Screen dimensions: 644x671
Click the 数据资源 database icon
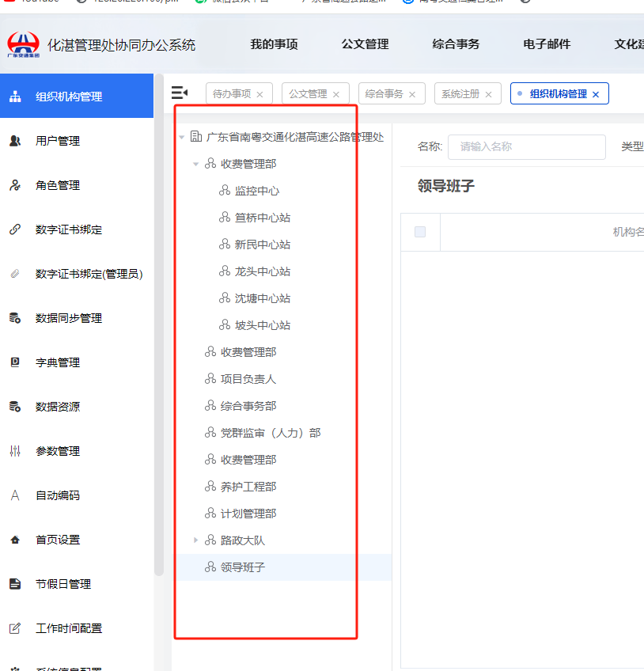15,407
